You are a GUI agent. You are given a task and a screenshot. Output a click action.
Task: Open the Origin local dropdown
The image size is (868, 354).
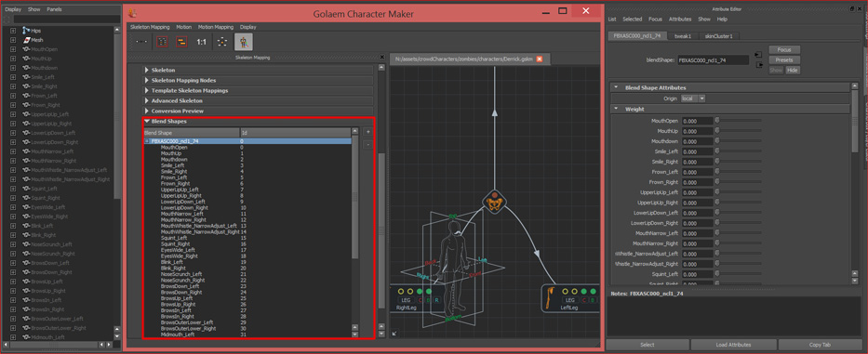(694, 98)
